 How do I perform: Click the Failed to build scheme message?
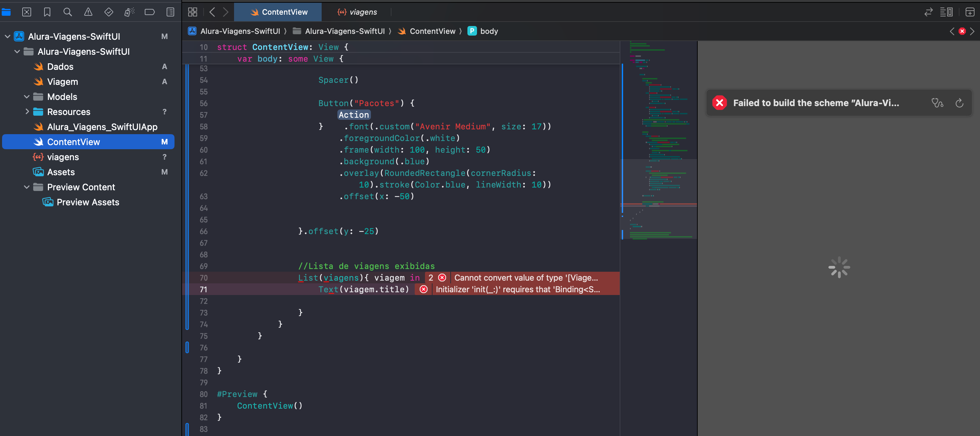tap(816, 103)
